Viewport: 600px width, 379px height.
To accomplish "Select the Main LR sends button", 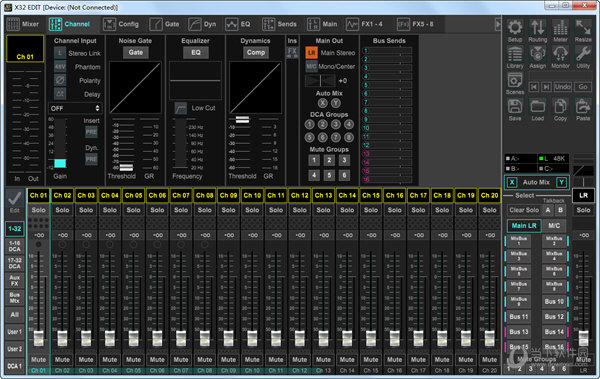I will coord(524,225).
